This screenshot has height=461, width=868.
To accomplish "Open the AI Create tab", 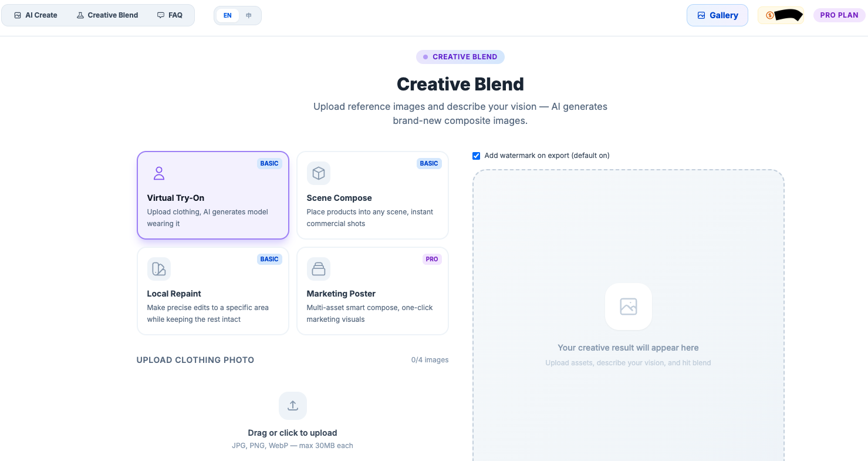I will click(36, 15).
